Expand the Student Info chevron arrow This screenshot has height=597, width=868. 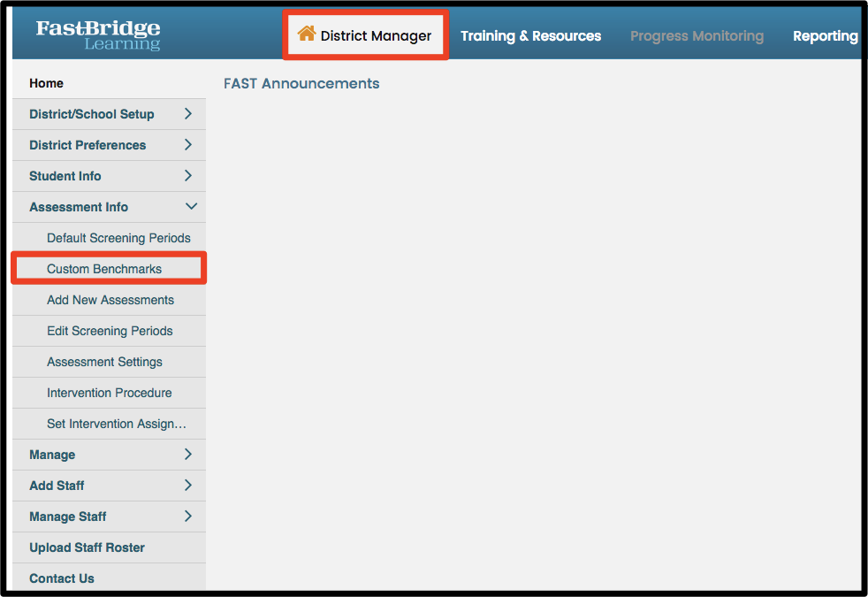click(188, 175)
